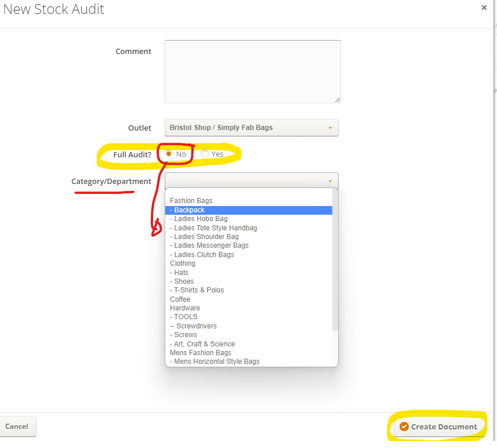The width and height of the screenshot is (497, 448).
Task: Click inside the Comment text box
Action: [x=253, y=71]
